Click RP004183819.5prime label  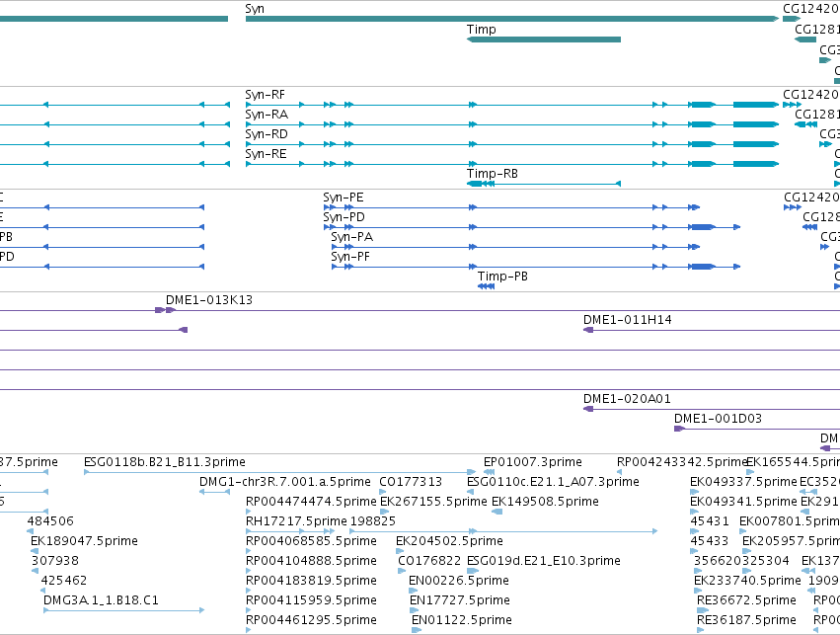point(311,581)
